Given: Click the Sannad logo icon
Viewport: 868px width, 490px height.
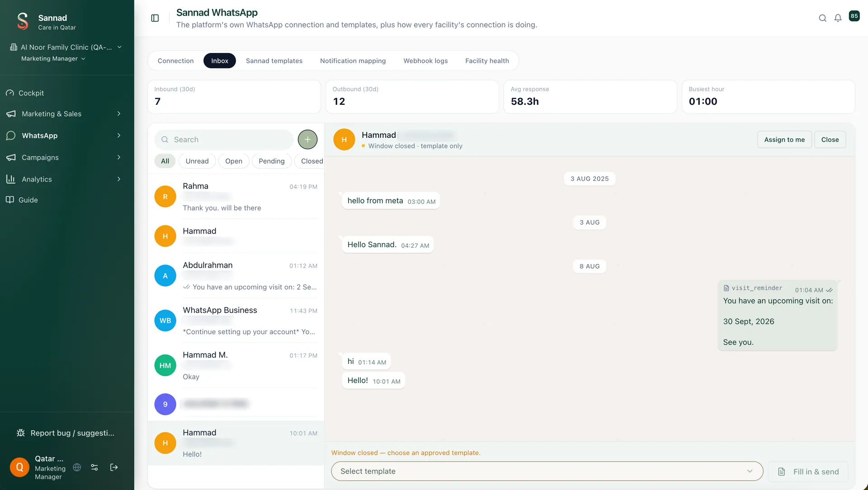Looking at the screenshot, I should tap(23, 21).
